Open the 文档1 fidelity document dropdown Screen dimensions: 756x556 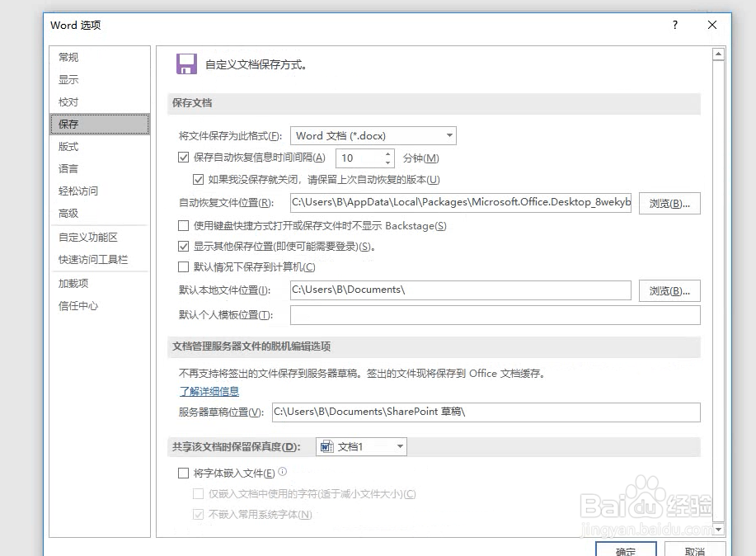pos(361,447)
